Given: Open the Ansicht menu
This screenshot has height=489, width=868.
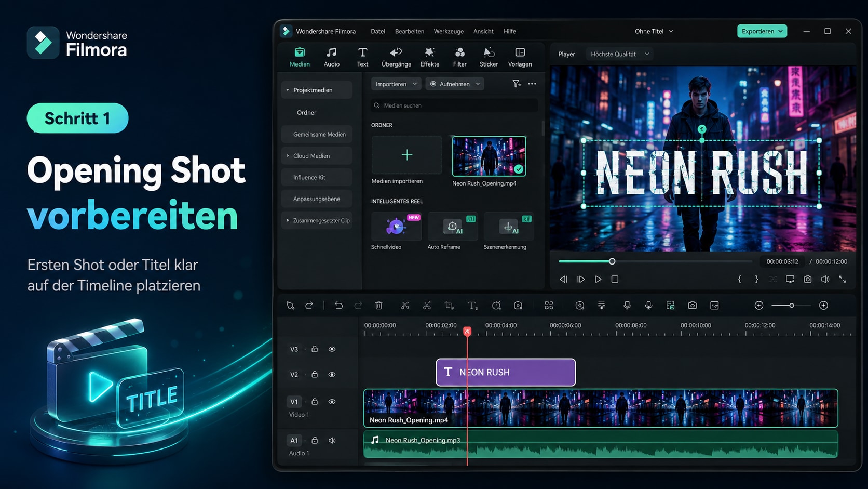Looking at the screenshot, I should pos(483,31).
